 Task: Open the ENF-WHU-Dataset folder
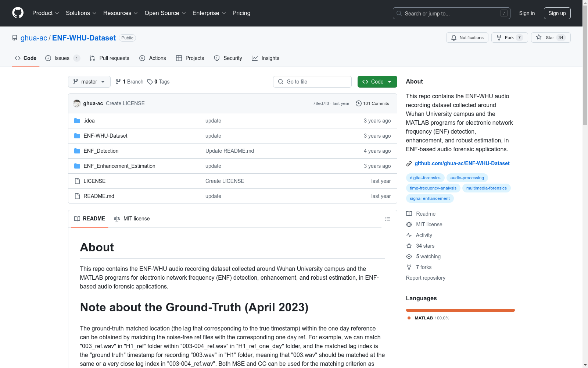pyautogui.click(x=105, y=136)
